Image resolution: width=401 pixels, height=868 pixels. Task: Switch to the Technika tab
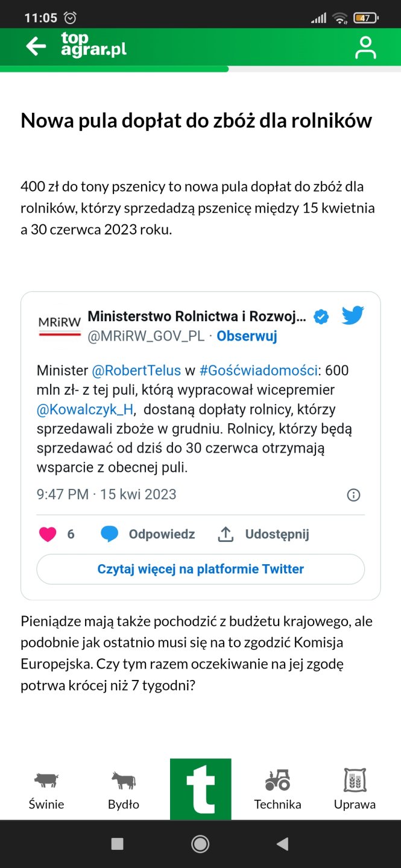click(x=277, y=790)
